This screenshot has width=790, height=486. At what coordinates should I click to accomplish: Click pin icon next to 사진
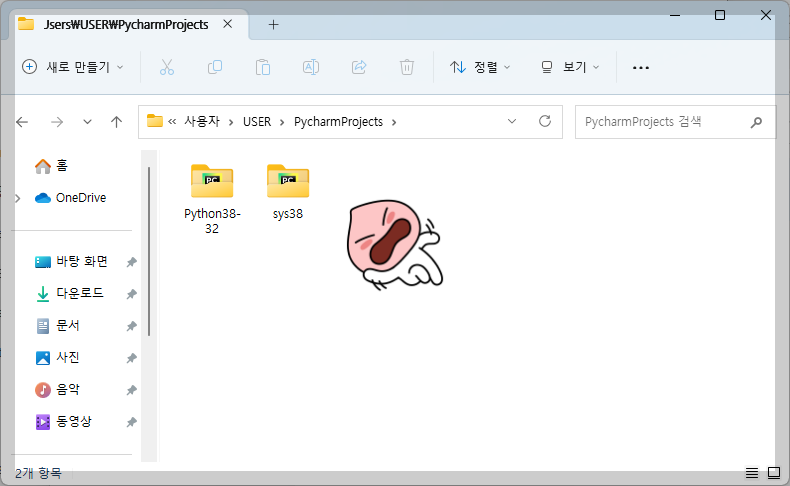pyautogui.click(x=131, y=358)
